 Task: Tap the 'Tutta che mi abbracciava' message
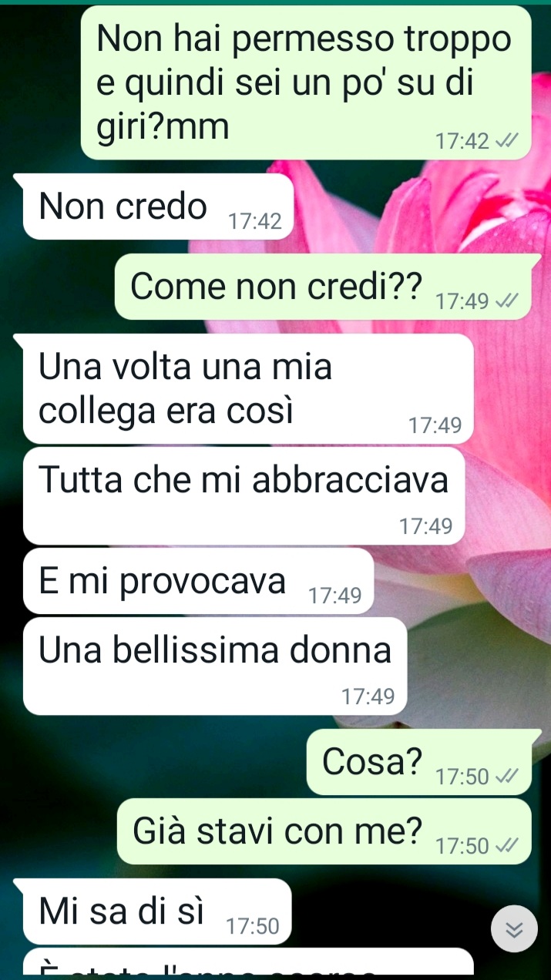coord(244,496)
